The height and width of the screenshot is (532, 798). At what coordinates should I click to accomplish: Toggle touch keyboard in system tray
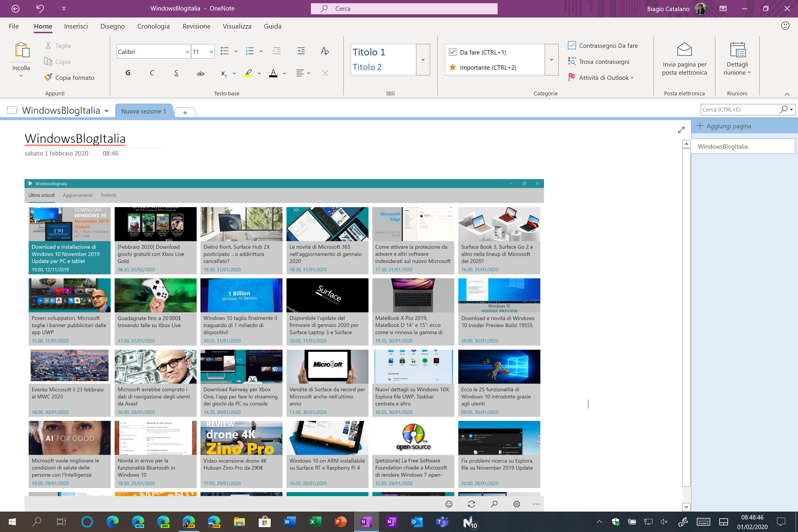tap(703, 522)
